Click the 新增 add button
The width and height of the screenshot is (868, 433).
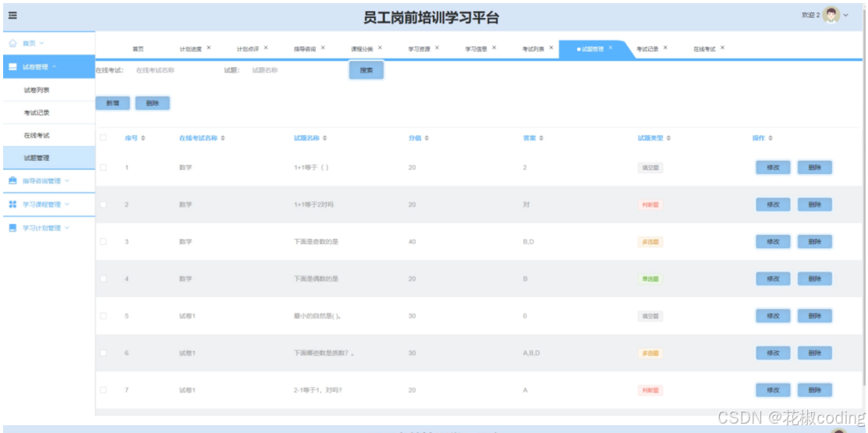point(113,103)
